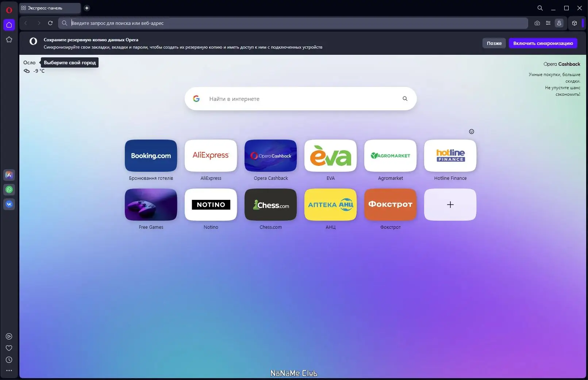This screenshot has width=588, height=380.
Task: Open History clock icon in sidebar
Action: [9, 360]
